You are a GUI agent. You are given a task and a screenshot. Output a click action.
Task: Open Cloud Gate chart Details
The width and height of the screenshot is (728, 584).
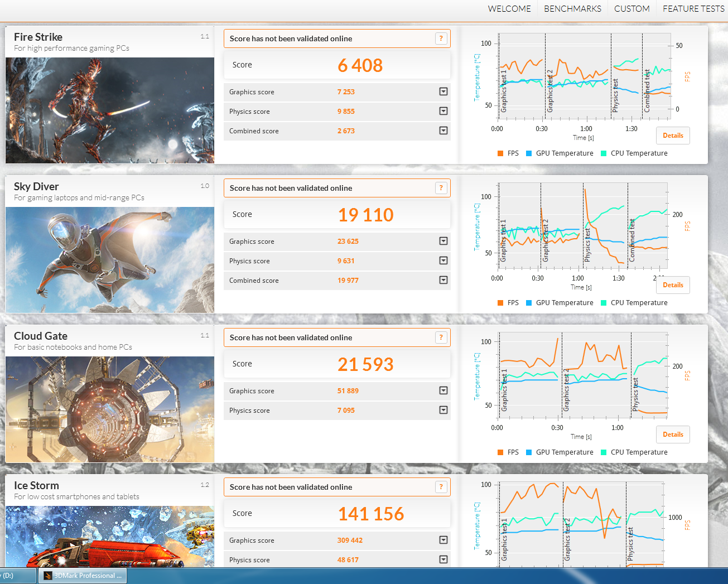tap(673, 435)
